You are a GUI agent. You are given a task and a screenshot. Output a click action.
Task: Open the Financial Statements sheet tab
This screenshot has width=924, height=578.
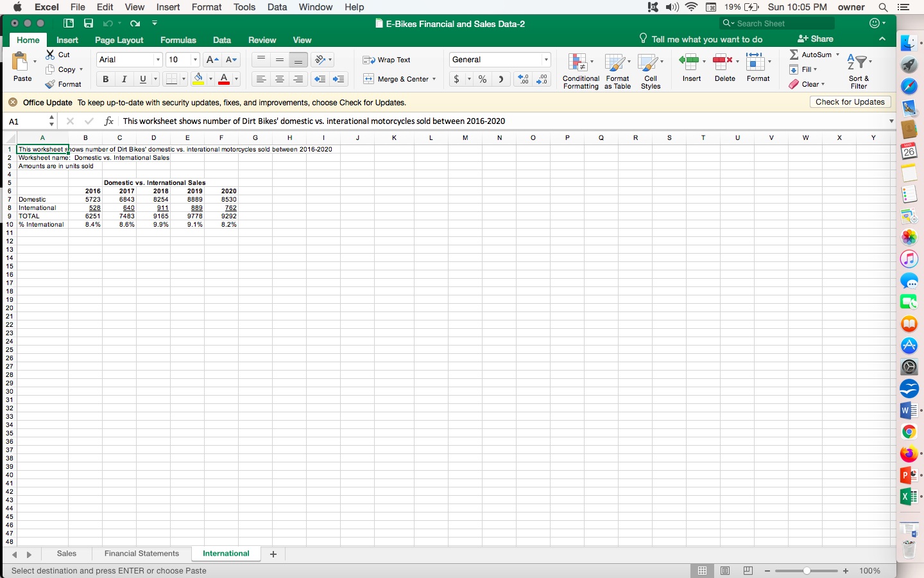pyautogui.click(x=142, y=554)
